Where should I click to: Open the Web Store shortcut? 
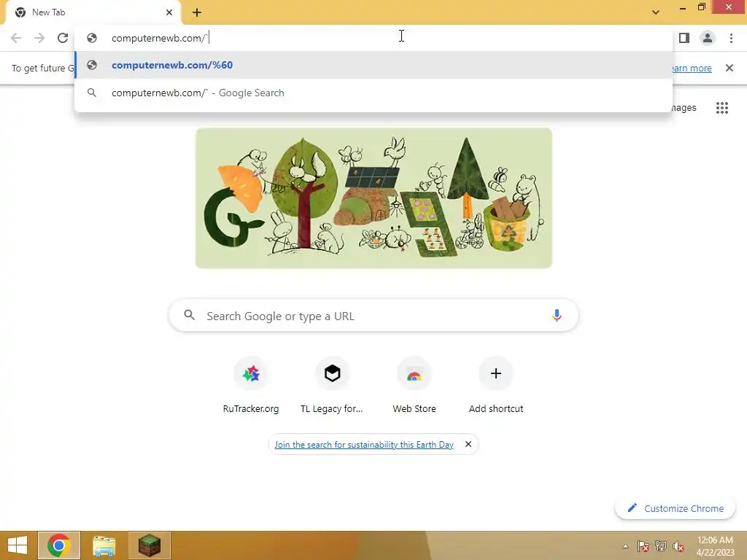414,385
